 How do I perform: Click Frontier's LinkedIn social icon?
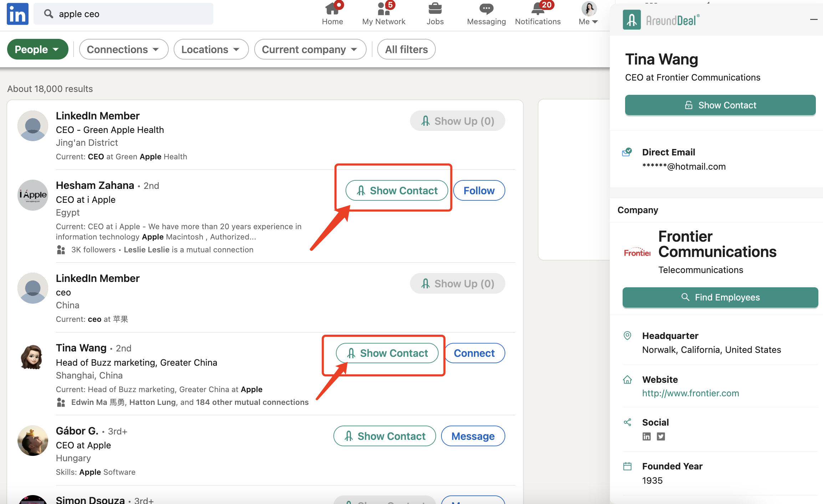coord(646,436)
